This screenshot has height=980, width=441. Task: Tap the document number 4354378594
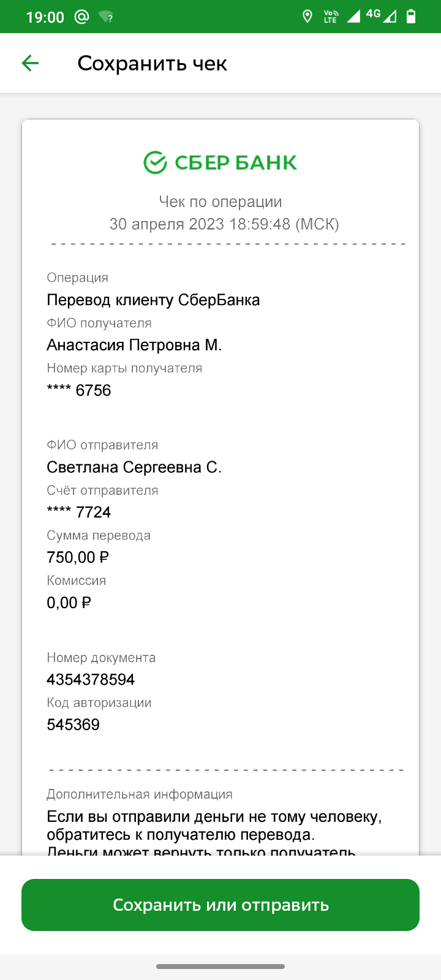coord(91,679)
